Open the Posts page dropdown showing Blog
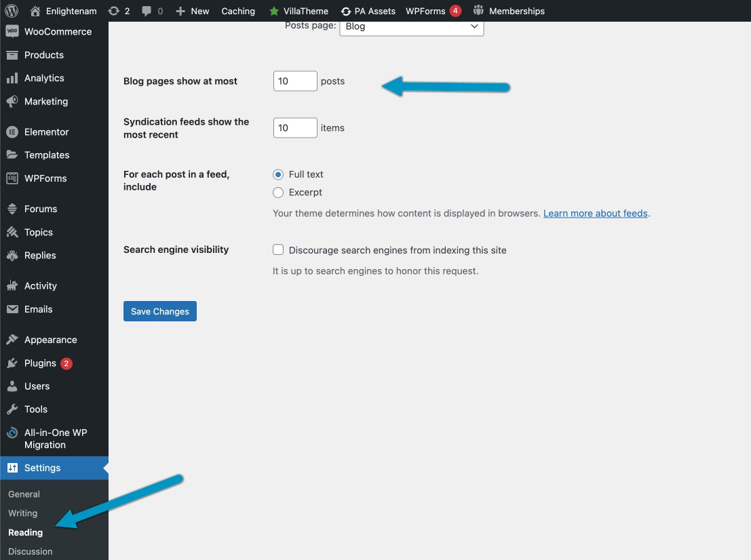This screenshot has height=560, width=751. (411, 26)
